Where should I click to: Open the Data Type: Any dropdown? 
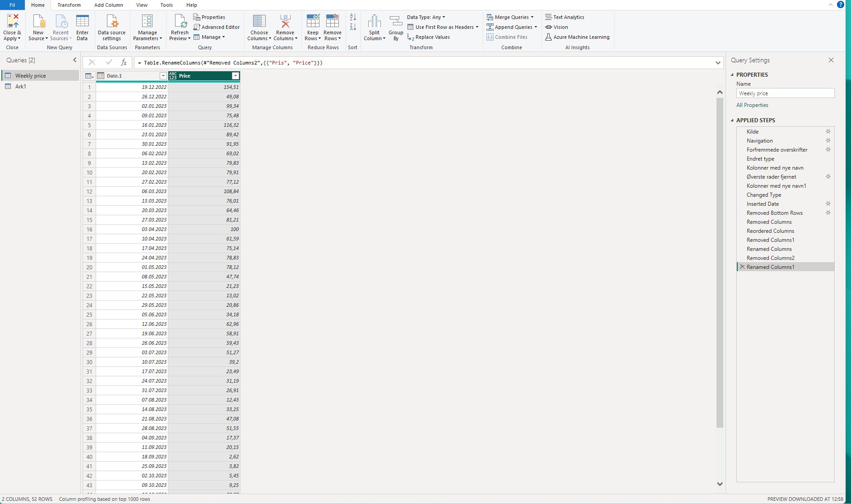[x=426, y=17]
